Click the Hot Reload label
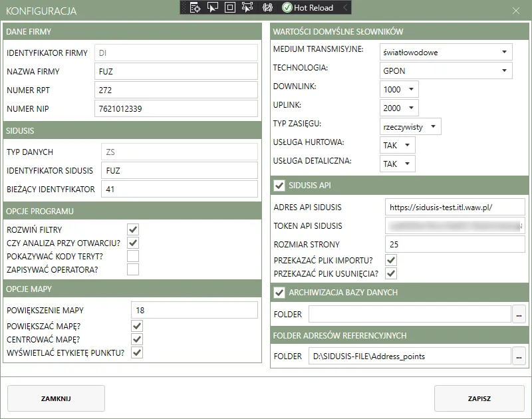532x419 pixels. [x=313, y=7]
